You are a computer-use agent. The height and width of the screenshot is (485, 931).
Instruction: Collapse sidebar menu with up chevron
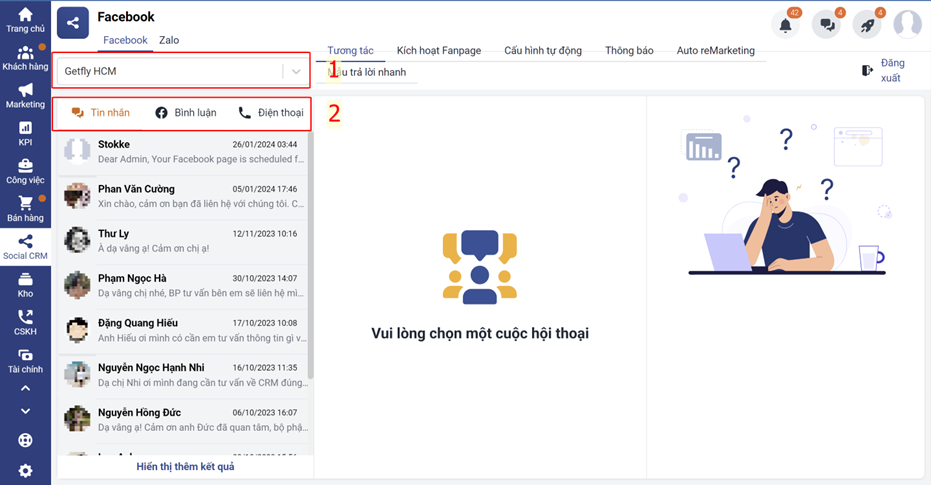pos(25,389)
